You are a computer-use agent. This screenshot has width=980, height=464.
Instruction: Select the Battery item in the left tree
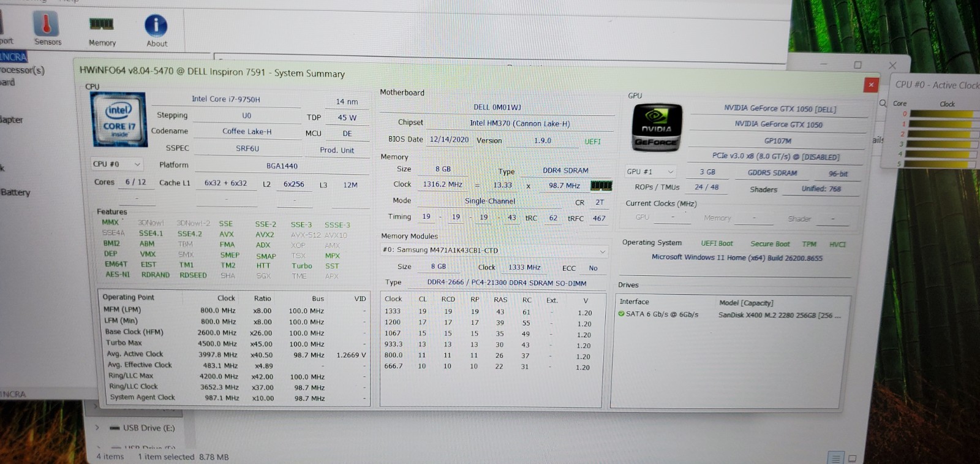(x=15, y=192)
